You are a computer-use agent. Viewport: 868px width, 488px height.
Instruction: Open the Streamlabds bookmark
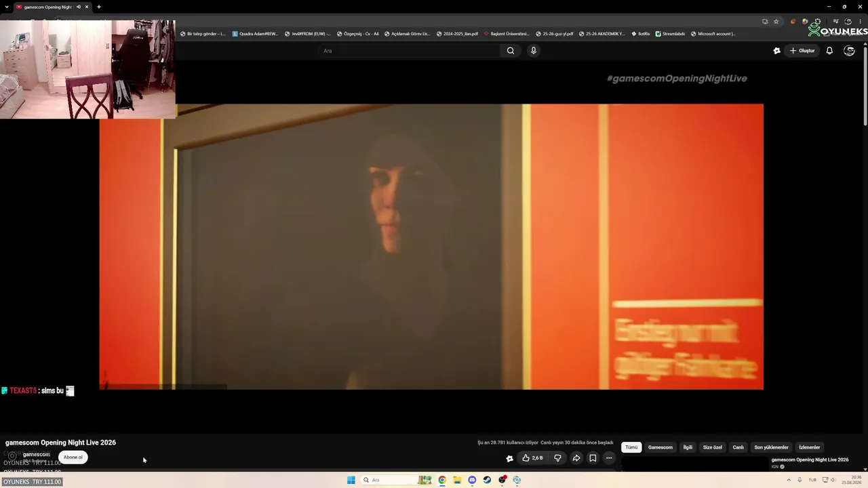tap(670, 34)
